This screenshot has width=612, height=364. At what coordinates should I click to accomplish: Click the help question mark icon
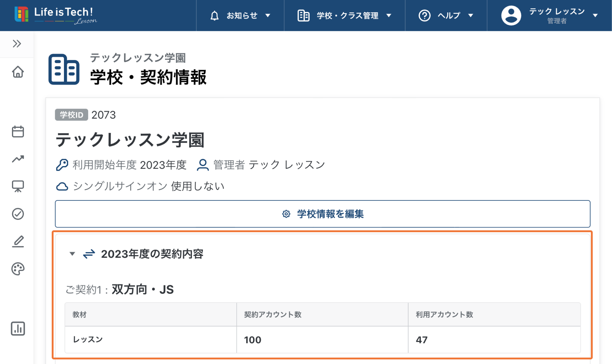pos(424,16)
